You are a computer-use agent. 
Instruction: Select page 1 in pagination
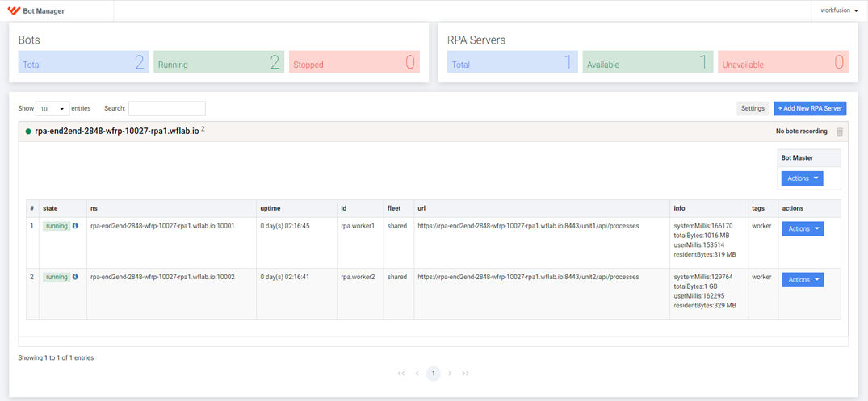coord(434,374)
